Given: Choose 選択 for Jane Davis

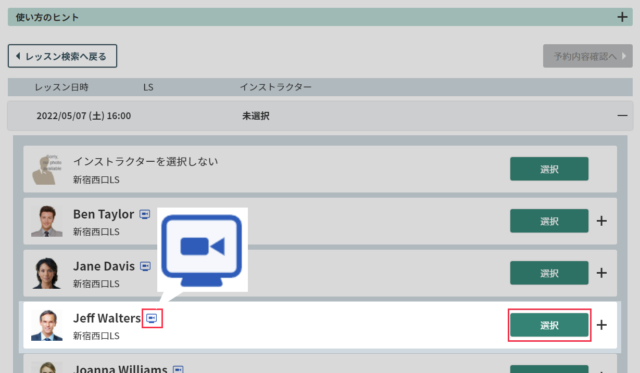Looking at the screenshot, I should coord(549,273).
